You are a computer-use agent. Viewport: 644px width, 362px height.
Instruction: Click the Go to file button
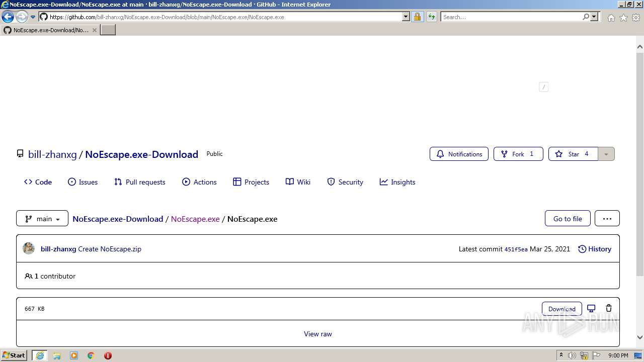[x=568, y=218]
